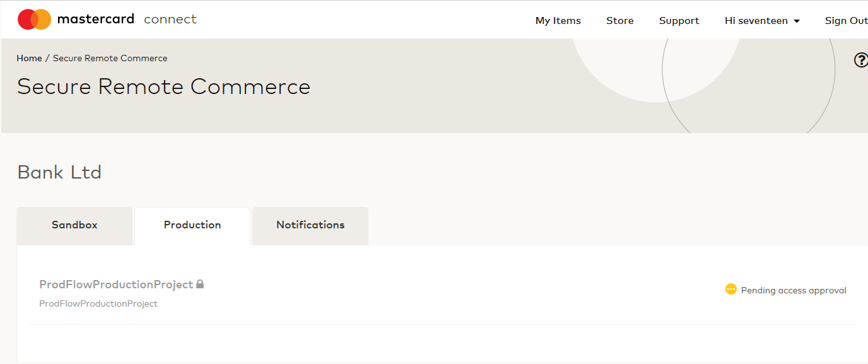Go to My Items

coord(558,21)
